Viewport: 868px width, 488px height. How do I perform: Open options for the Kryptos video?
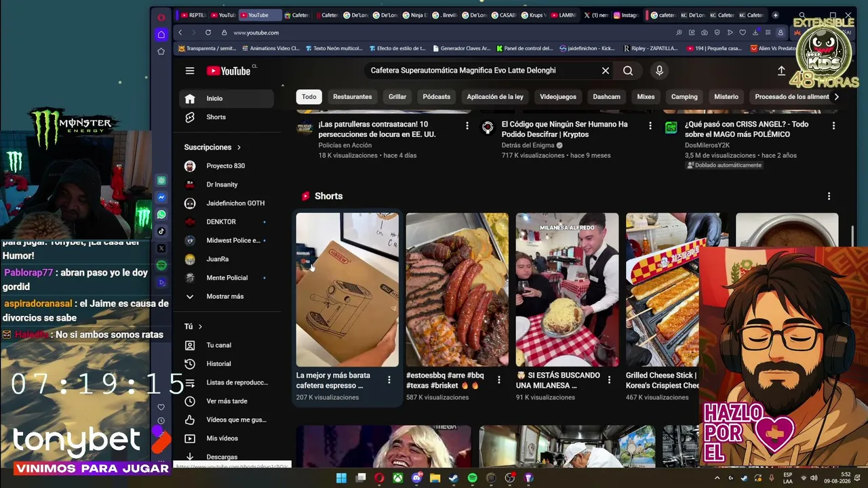pos(650,125)
